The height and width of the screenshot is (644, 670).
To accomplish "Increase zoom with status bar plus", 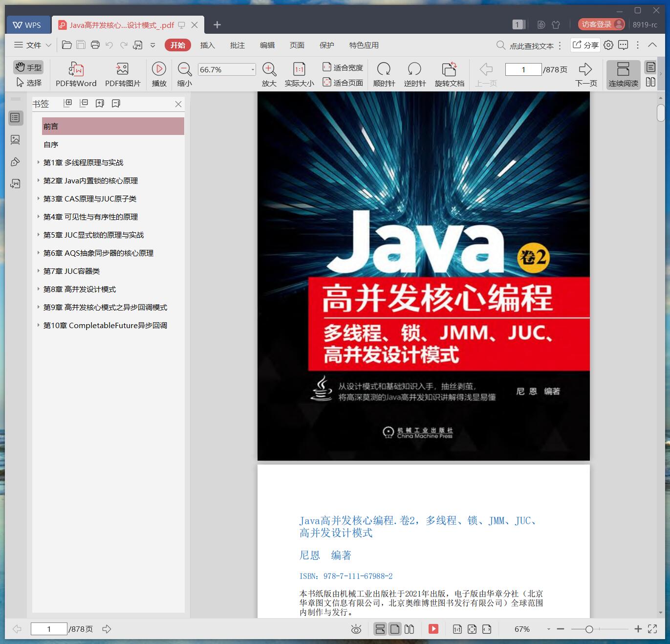I will tap(638, 629).
